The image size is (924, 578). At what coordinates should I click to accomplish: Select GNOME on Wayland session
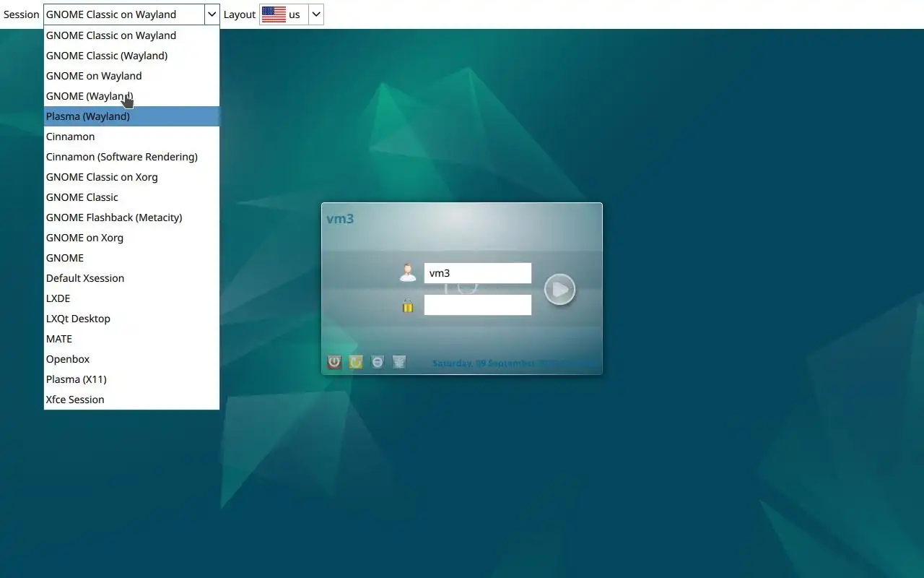coord(131,76)
